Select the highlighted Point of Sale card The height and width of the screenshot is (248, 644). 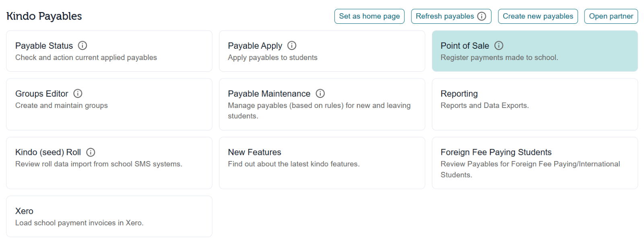(535, 51)
